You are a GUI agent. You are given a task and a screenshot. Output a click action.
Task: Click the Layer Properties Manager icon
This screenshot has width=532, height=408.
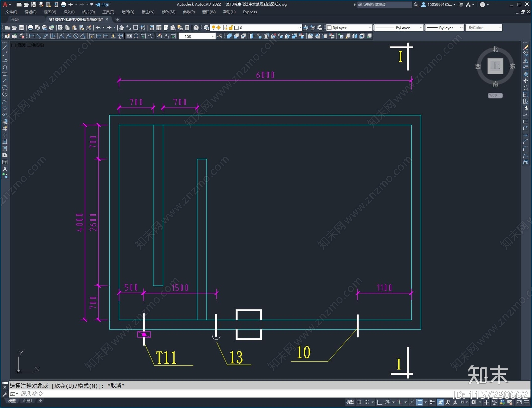(206, 28)
